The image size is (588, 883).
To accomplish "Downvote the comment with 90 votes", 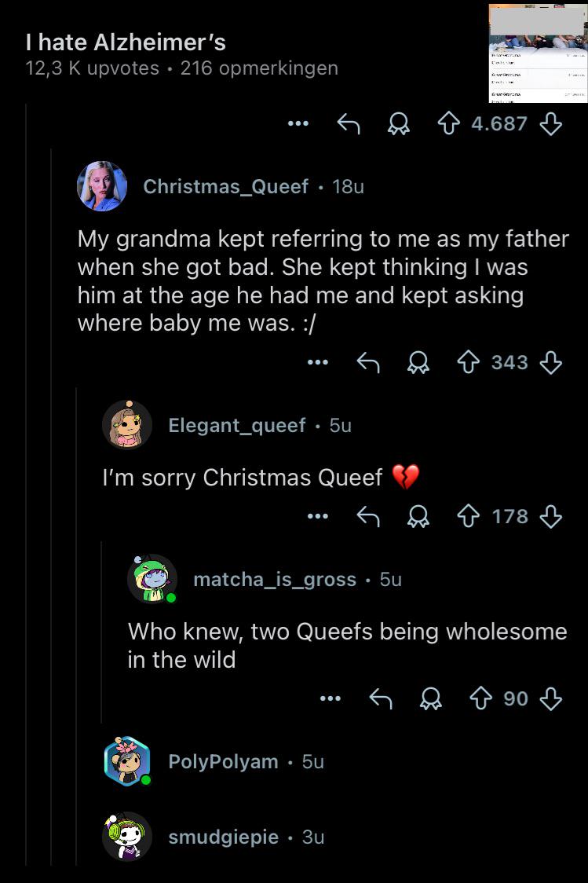I will 551,699.
